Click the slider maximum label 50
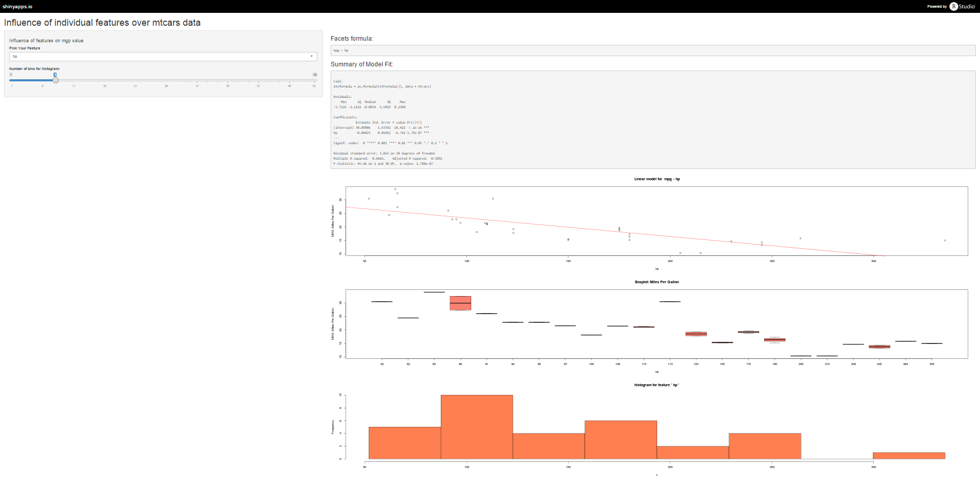Viewport: 980px width, 501px height. coord(315,75)
